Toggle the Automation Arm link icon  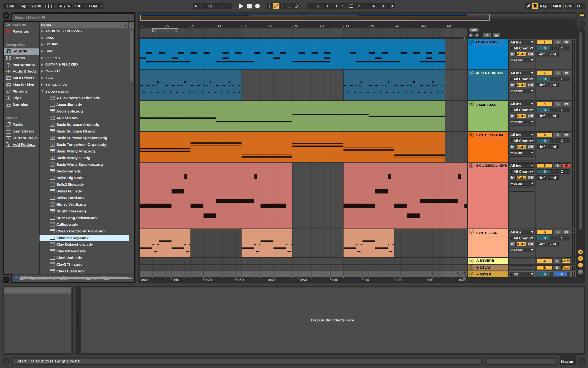click(x=276, y=6)
